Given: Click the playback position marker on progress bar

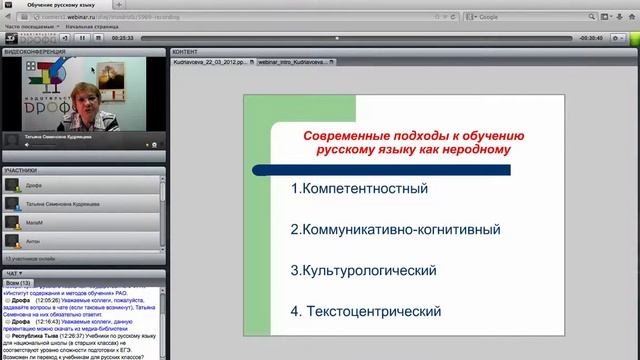Looking at the screenshot, I should 337,38.
